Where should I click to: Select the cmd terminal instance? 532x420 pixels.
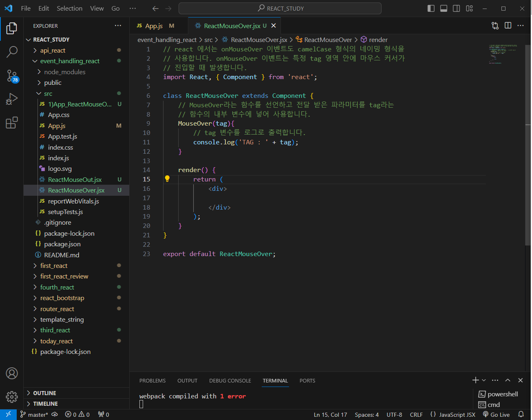pyautogui.click(x=489, y=405)
